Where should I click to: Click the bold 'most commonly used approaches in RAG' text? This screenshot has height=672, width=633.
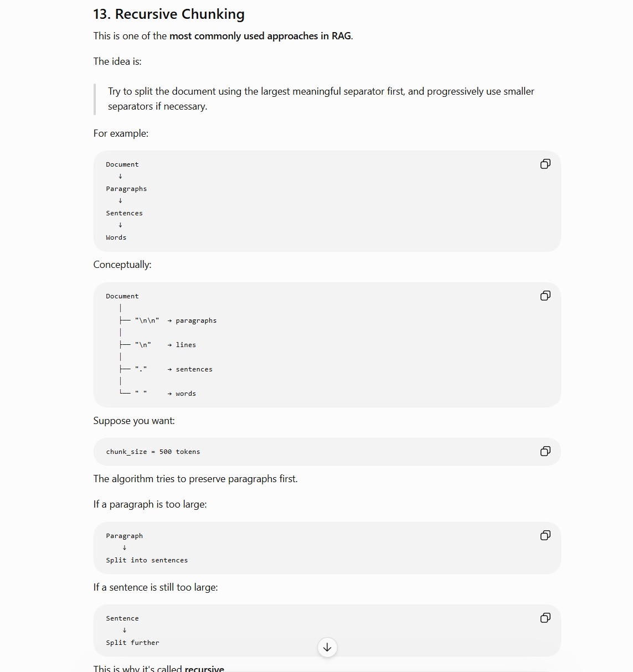[x=260, y=36]
